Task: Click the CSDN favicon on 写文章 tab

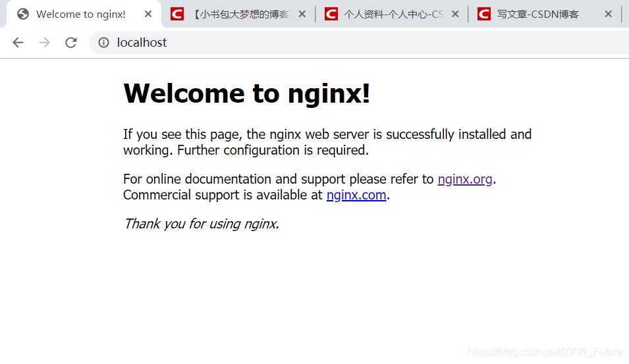Action: point(484,14)
